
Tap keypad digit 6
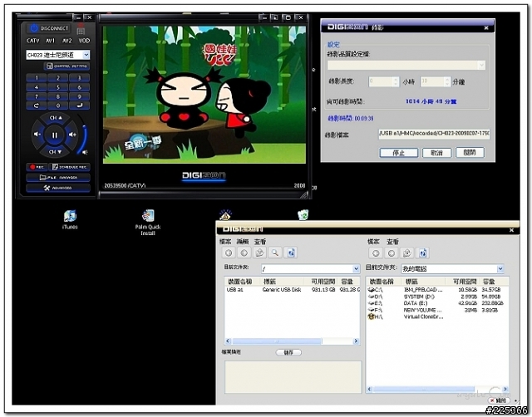[x=80, y=87]
